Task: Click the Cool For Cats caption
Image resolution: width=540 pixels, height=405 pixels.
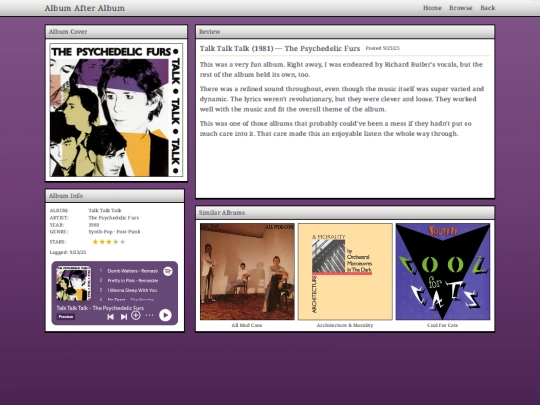Action: pyautogui.click(x=443, y=325)
